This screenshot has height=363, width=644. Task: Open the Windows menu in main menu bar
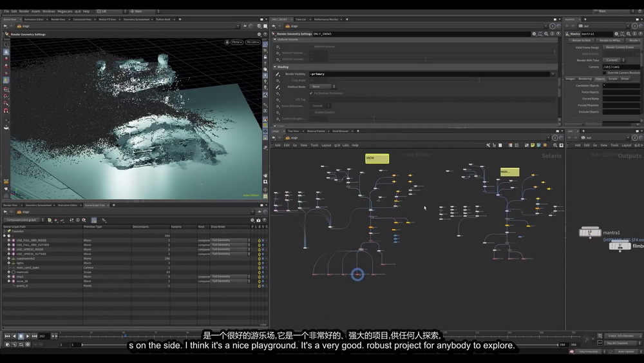coord(48,11)
